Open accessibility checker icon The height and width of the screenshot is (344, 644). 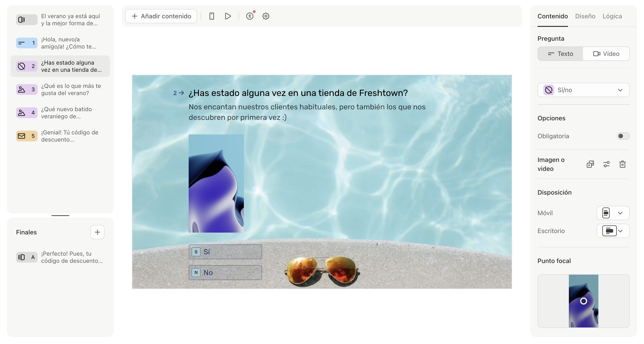click(250, 16)
